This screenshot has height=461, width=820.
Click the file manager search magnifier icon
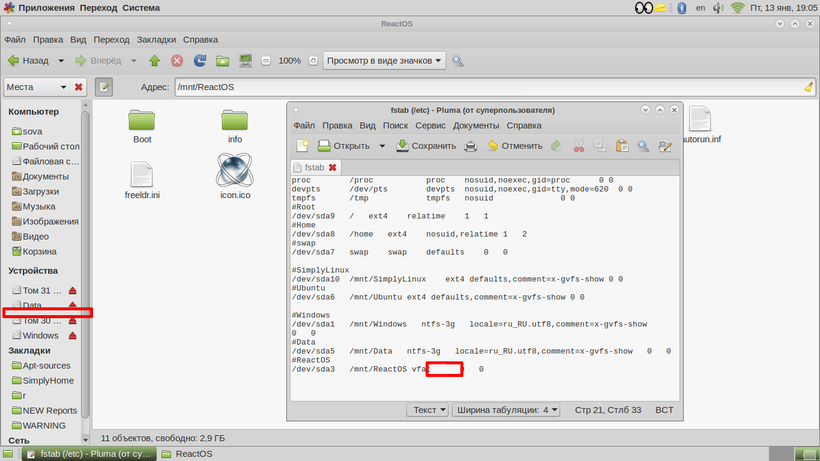click(x=458, y=61)
